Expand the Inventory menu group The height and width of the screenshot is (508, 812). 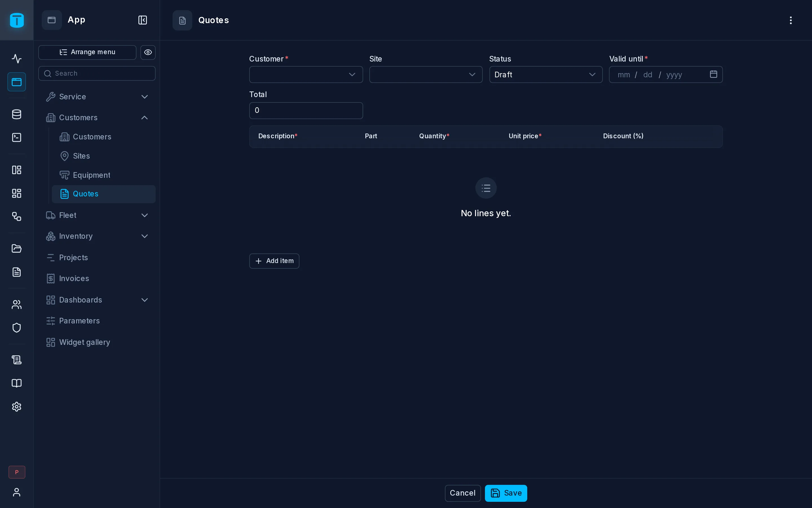tap(97, 236)
